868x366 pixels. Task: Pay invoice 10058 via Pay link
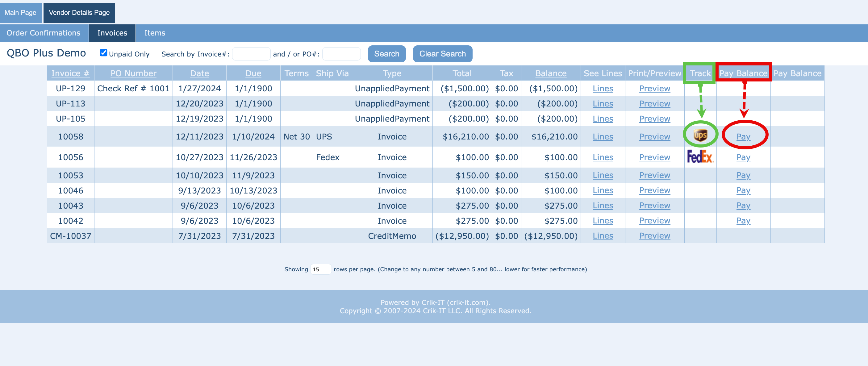743,136
